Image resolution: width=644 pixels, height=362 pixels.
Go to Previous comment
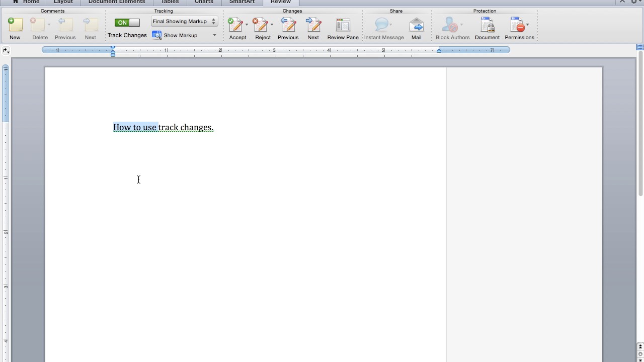pos(65,29)
